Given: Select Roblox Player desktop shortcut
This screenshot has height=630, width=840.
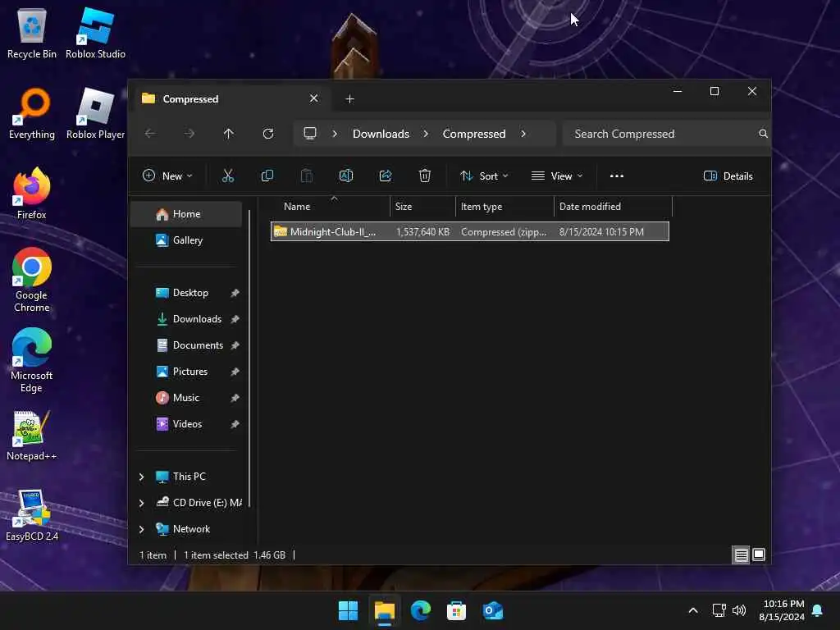Looking at the screenshot, I should click(95, 113).
